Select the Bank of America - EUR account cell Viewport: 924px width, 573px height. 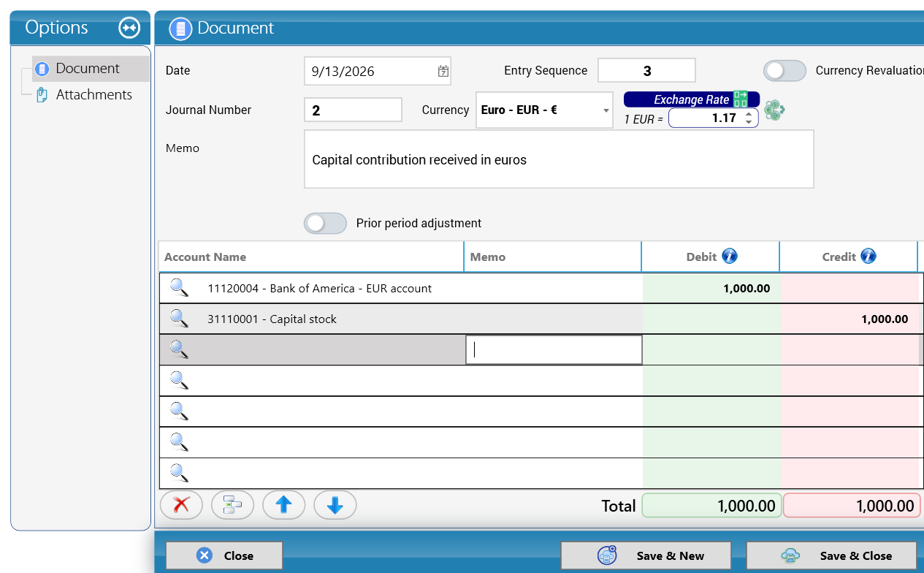click(320, 288)
